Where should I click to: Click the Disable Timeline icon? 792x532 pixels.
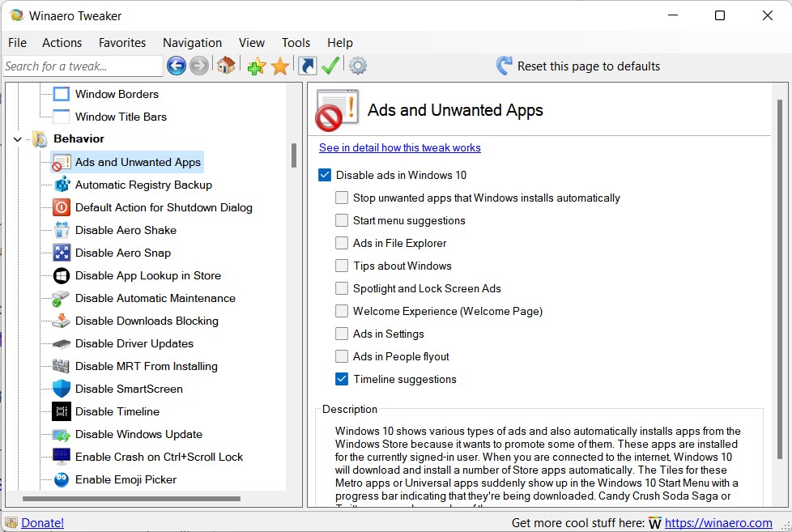click(x=62, y=411)
